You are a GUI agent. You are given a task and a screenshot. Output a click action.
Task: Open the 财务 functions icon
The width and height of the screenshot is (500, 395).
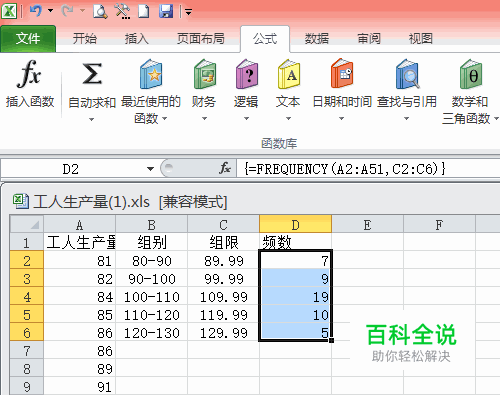click(204, 74)
